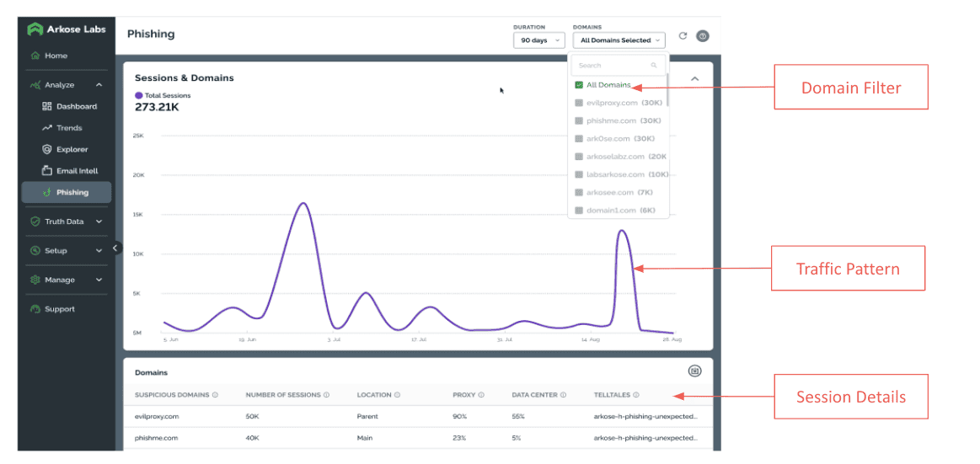
Task: Click the purple Total Sessions legend dot
Action: click(139, 95)
